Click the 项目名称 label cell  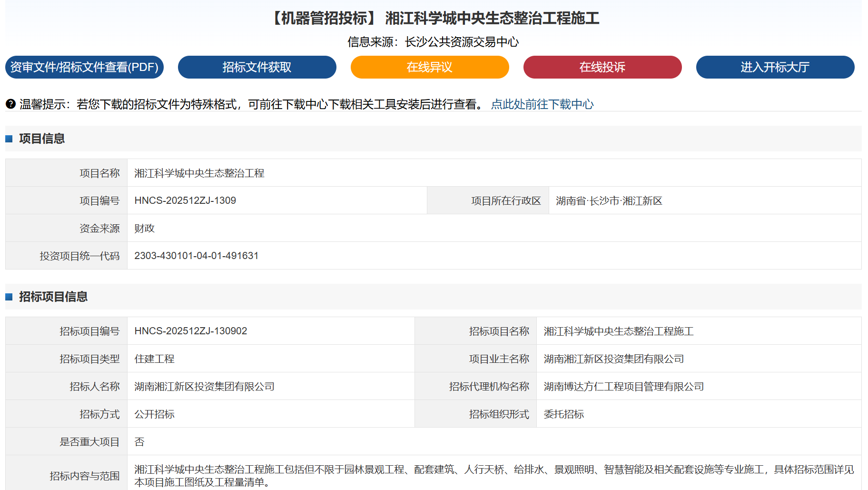pos(67,173)
